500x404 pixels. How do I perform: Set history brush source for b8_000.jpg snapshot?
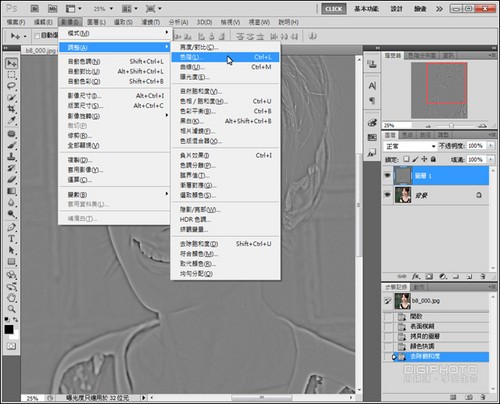pyautogui.click(x=387, y=301)
